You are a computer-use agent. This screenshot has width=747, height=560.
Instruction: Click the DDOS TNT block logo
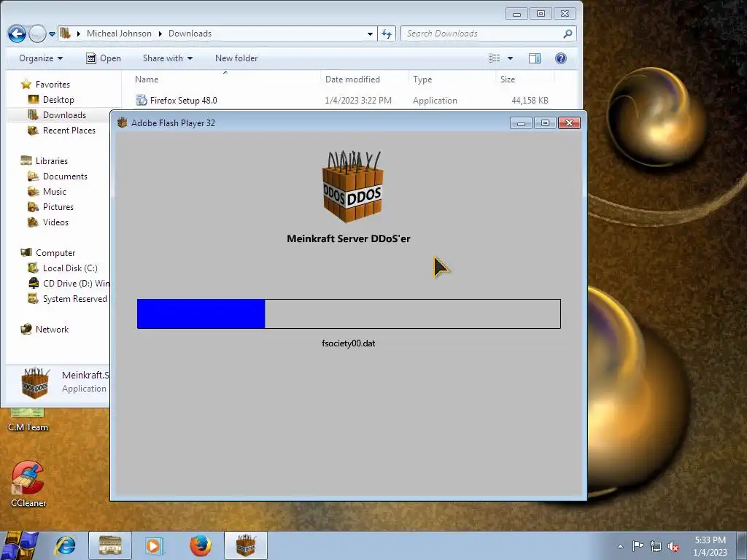point(352,187)
